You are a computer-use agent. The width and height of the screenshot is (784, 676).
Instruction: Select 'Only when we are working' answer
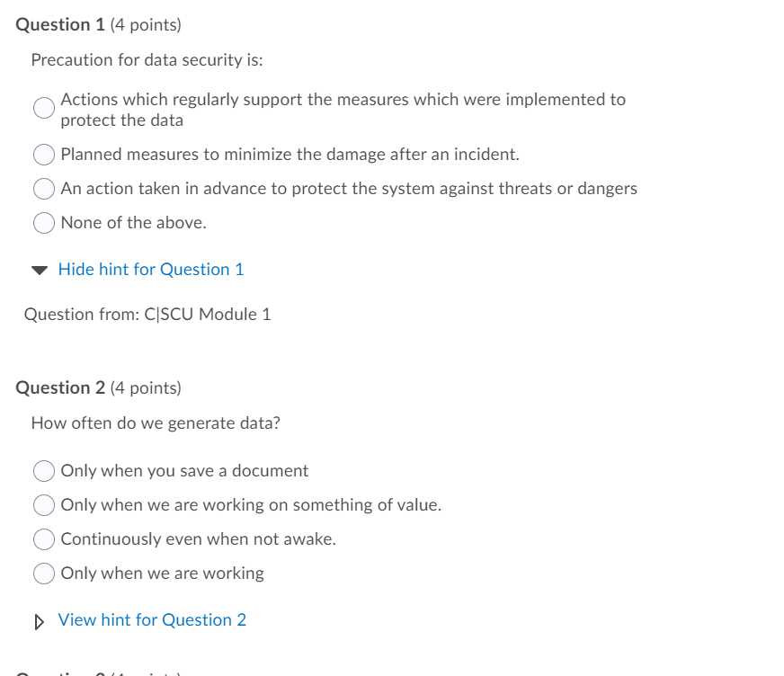(43, 573)
